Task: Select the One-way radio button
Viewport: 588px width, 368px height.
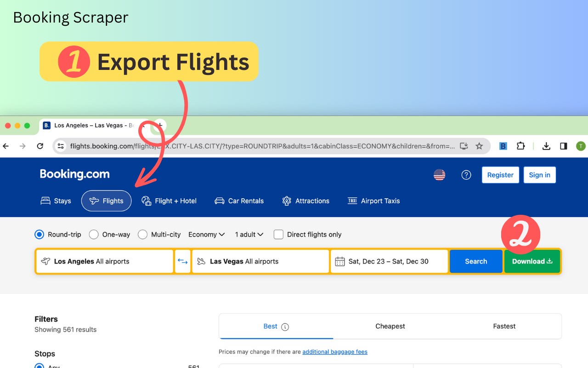Action: (x=94, y=235)
